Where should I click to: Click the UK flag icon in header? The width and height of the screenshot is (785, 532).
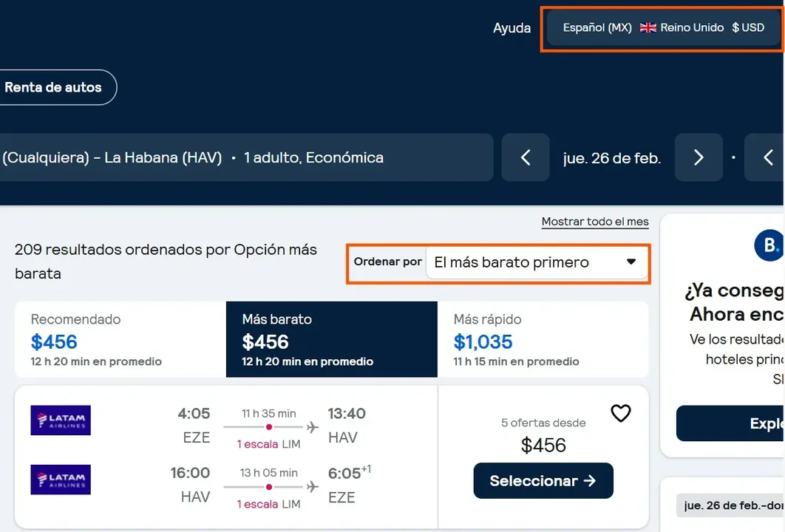(x=648, y=28)
